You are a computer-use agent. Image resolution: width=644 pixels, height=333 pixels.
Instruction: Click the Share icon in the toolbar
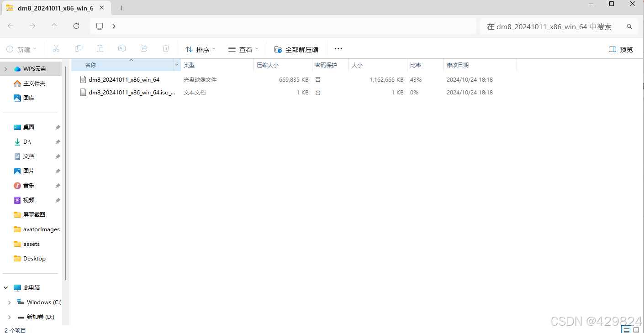(143, 48)
